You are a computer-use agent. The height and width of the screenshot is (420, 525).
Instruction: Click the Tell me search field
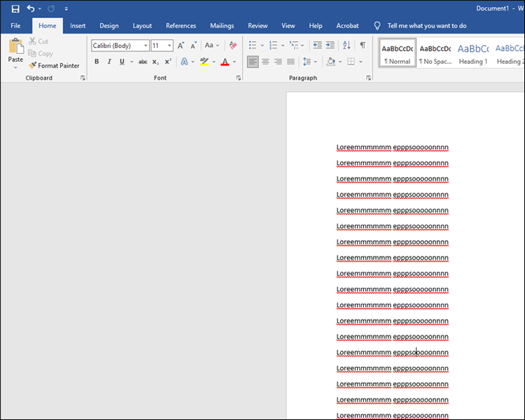(x=426, y=26)
